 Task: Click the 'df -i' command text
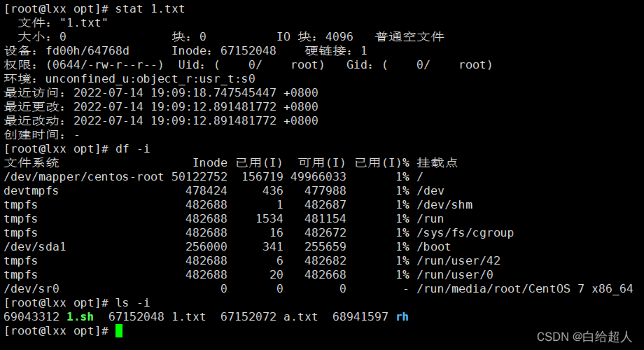coord(133,148)
